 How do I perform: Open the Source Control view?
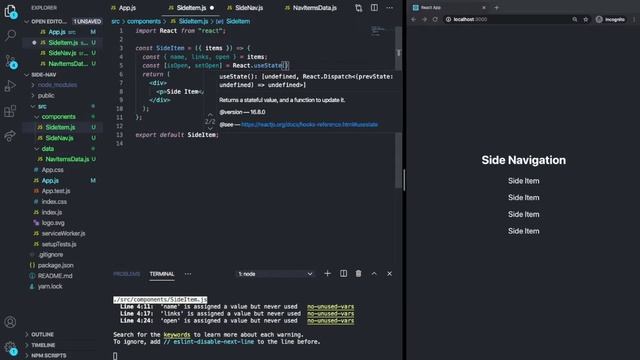10,61
